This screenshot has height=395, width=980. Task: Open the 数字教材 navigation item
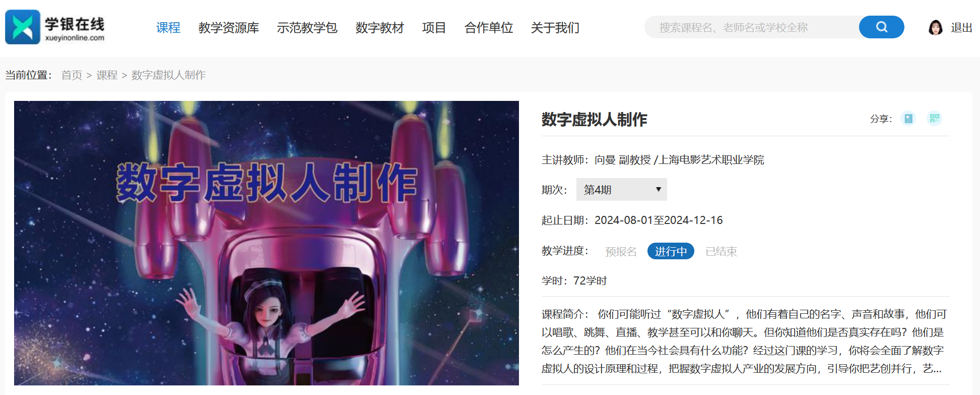point(380,28)
